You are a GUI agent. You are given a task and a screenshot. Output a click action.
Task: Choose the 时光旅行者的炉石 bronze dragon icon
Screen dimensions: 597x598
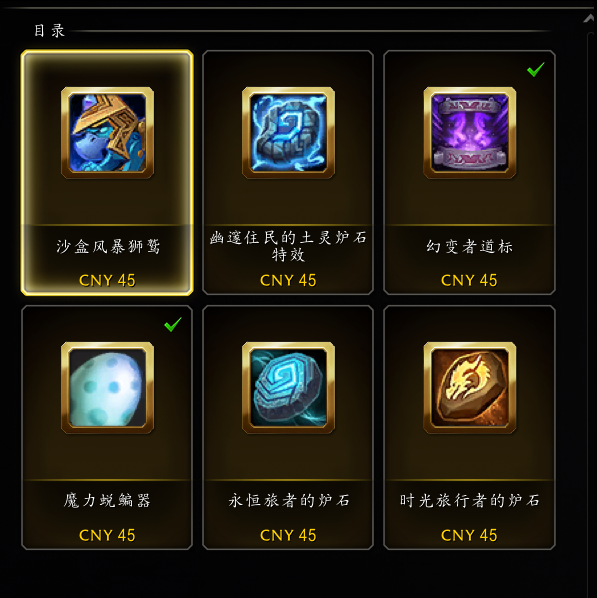coord(470,387)
